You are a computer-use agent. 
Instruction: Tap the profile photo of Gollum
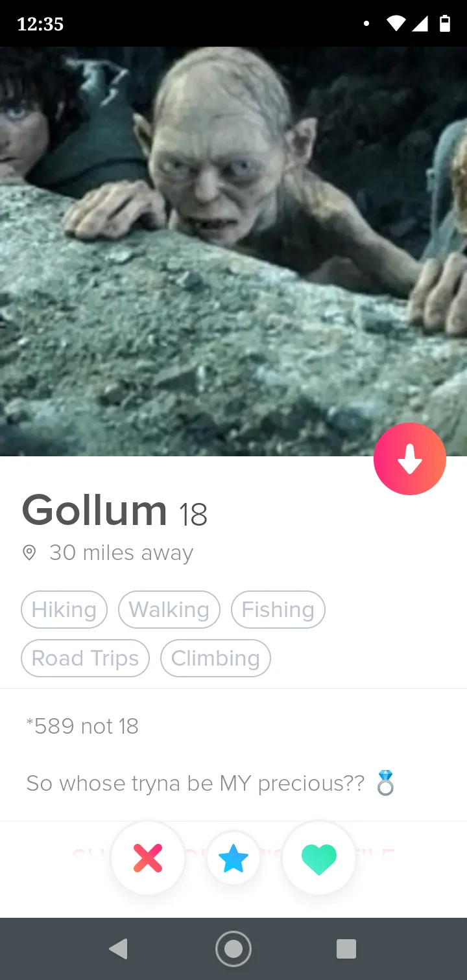pos(233,251)
